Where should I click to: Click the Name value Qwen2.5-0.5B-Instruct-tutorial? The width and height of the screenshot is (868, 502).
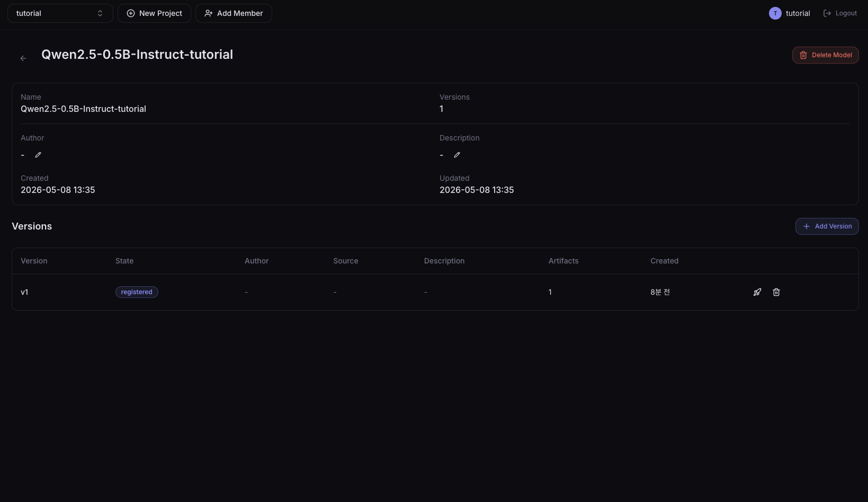pyautogui.click(x=83, y=109)
